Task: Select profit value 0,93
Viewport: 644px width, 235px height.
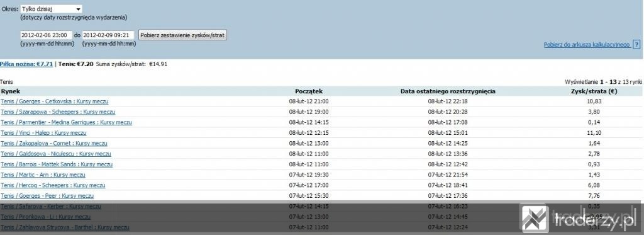Action: point(594,164)
